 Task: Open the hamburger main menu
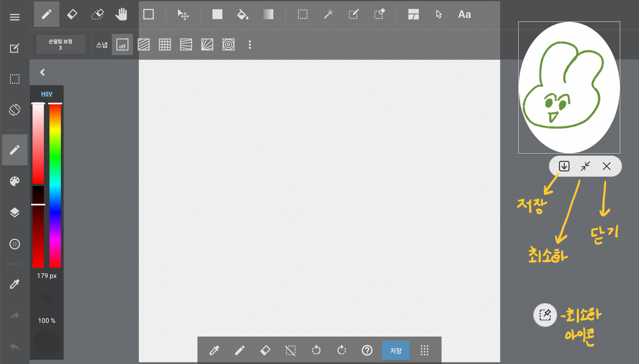click(x=14, y=17)
